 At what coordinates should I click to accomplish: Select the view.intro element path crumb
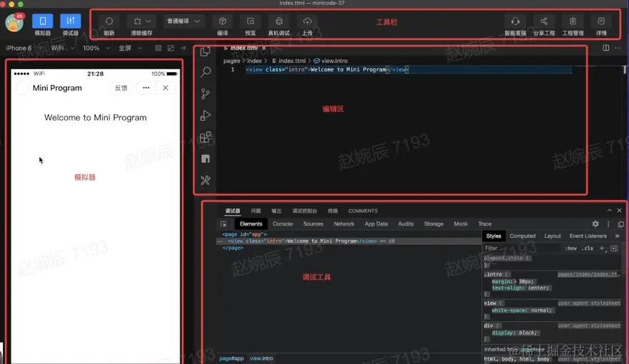pyautogui.click(x=261, y=358)
